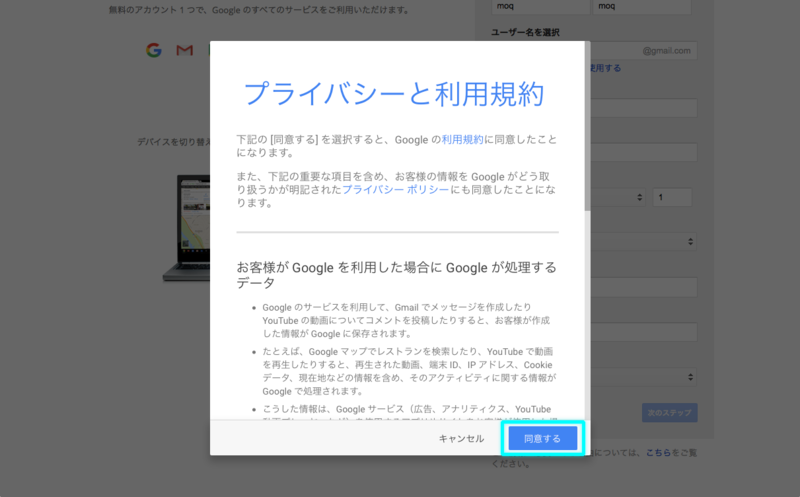The image size is (800, 497).
Task: Click 次のステップ button on background page
Action: pos(669,412)
